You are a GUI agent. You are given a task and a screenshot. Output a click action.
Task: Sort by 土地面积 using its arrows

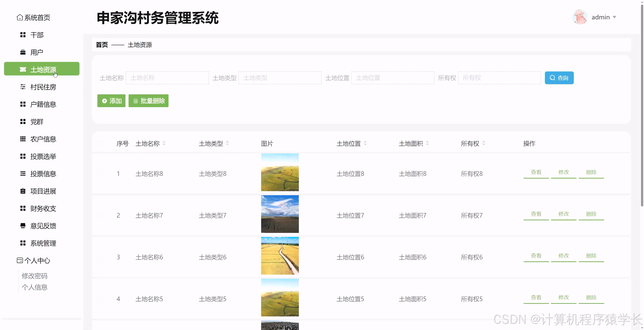tap(428, 143)
